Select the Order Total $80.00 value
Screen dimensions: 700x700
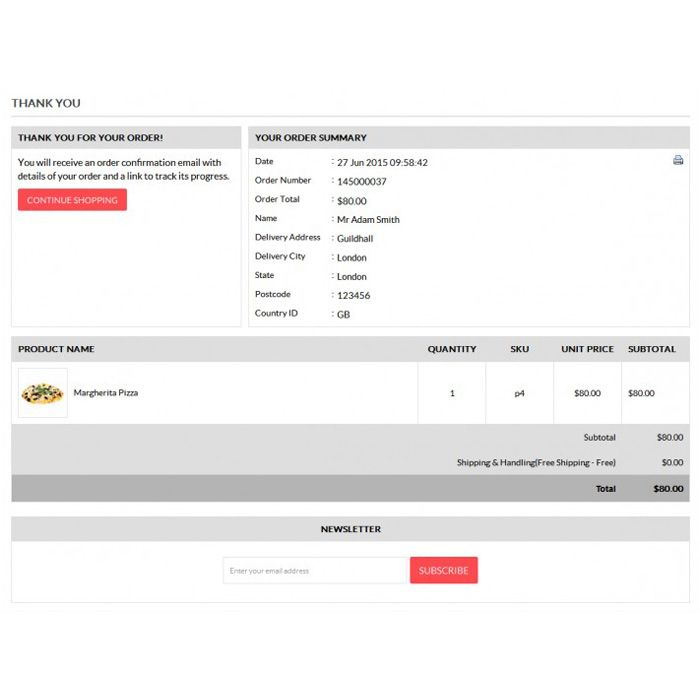(352, 201)
